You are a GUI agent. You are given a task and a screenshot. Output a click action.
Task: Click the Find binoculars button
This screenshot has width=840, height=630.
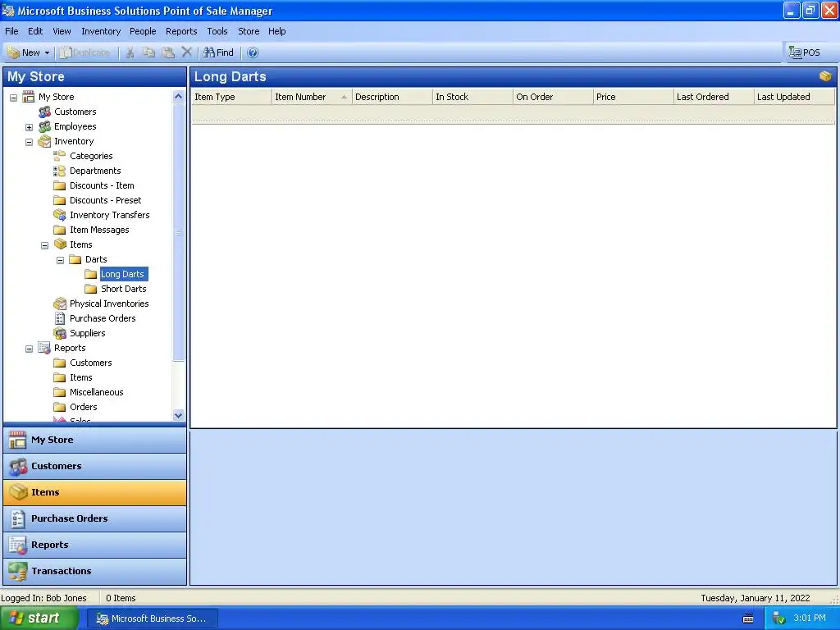click(x=218, y=52)
